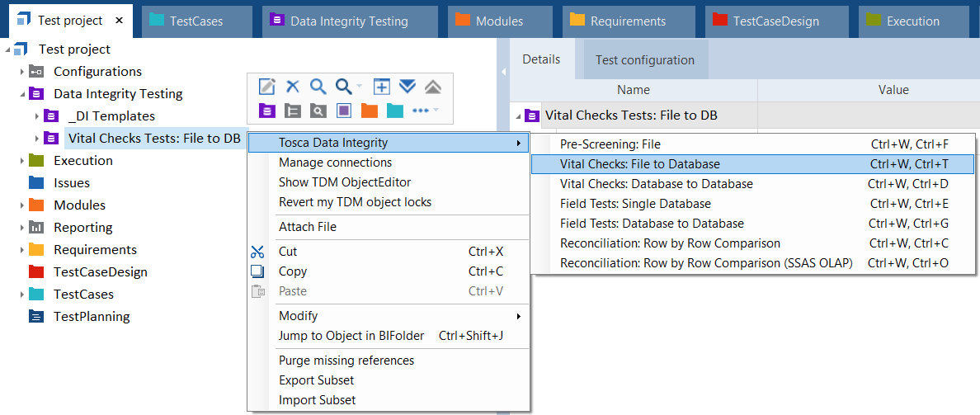Switch to the Test configuration tab
This screenshot has width=980, height=415.
[644, 60]
